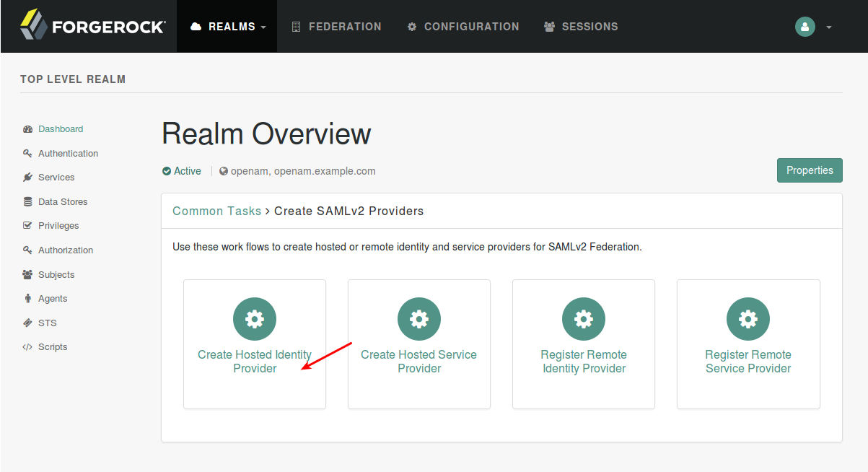This screenshot has width=868, height=472.
Task: Click the gear icon next to Configuration
Action: 412,27
